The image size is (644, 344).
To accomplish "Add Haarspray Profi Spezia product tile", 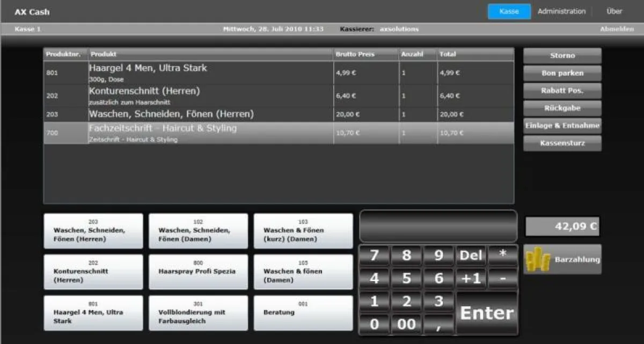I will coord(198,272).
